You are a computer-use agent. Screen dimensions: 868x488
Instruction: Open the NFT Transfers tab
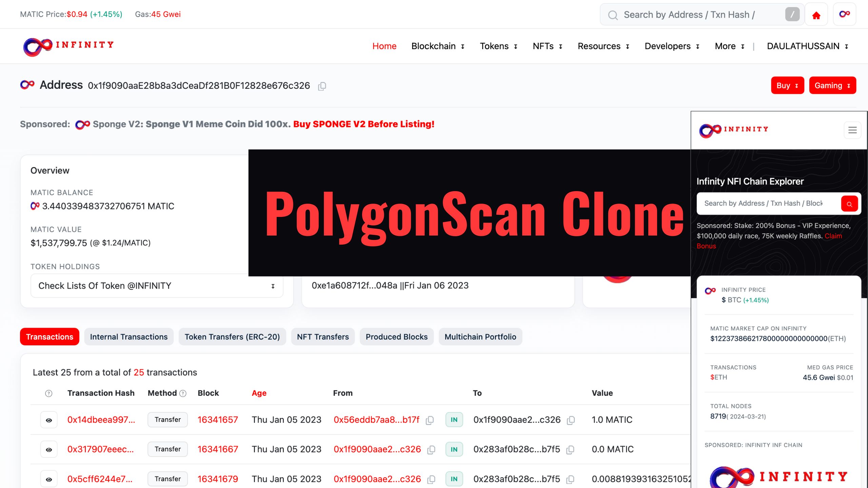[x=322, y=337]
